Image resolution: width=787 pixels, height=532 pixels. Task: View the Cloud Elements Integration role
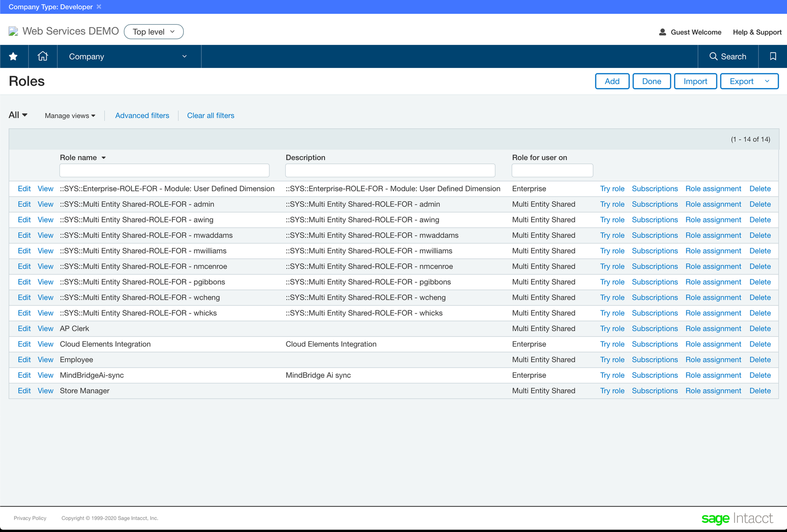coord(45,344)
